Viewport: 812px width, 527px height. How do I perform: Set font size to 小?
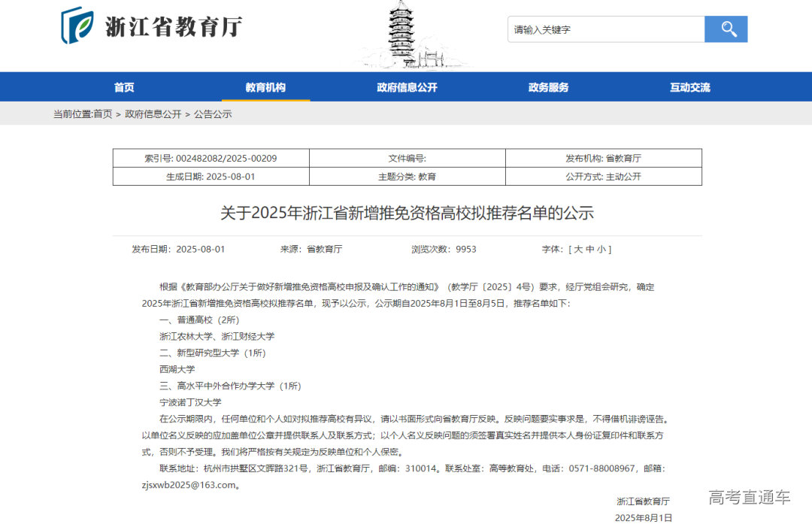coord(601,249)
